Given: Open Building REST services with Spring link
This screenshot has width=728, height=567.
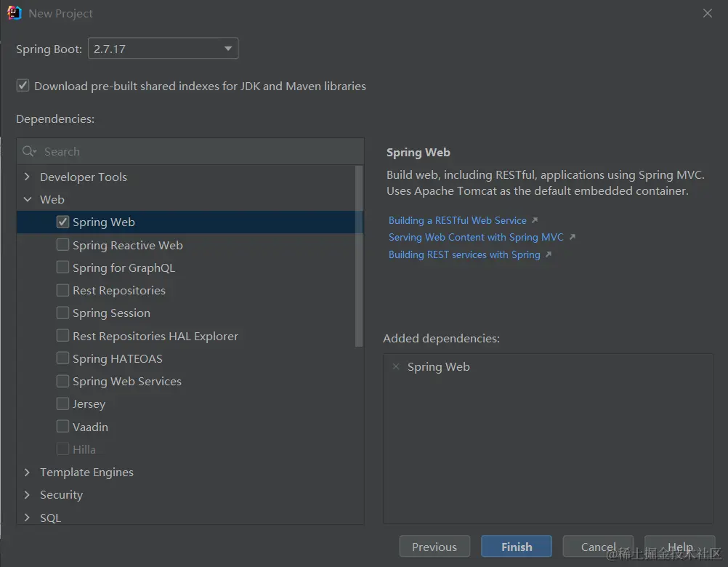Looking at the screenshot, I should 464,254.
